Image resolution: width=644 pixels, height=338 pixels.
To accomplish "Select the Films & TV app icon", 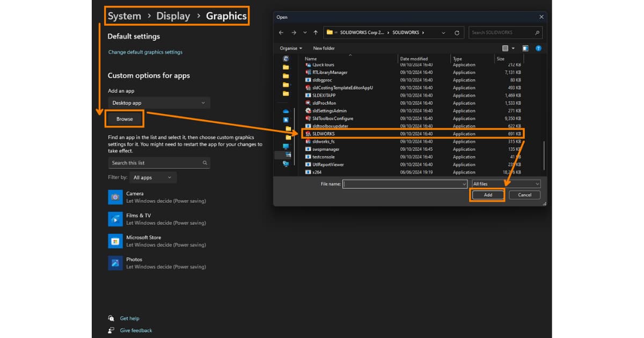I will [115, 219].
